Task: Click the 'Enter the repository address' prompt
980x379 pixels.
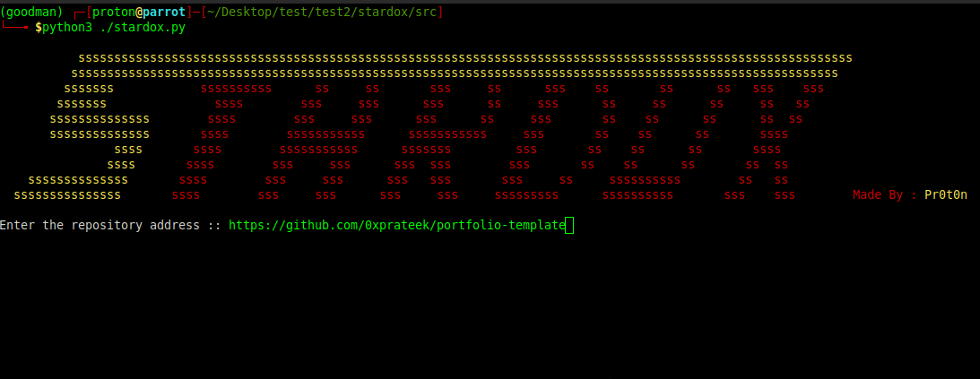Action: (x=100, y=226)
